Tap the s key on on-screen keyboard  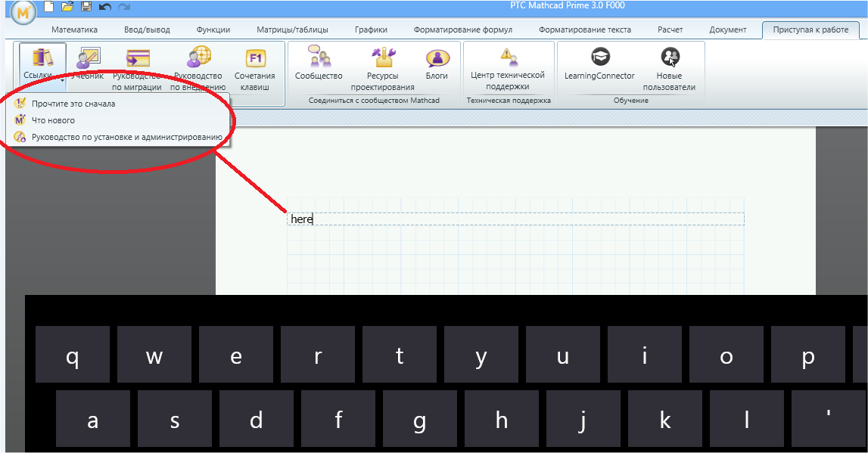point(174,419)
